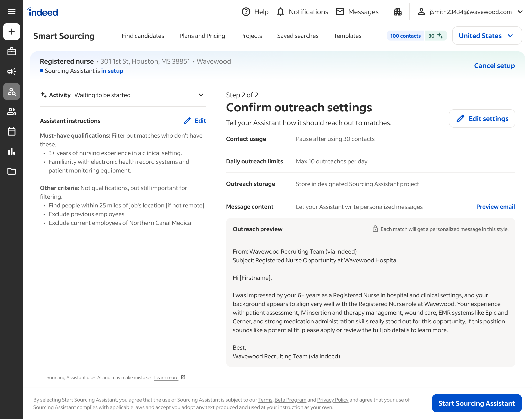Image resolution: width=532 pixels, height=419 pixels.
Task: Click the sparkle icon next to 30
Action: (440, 36)
